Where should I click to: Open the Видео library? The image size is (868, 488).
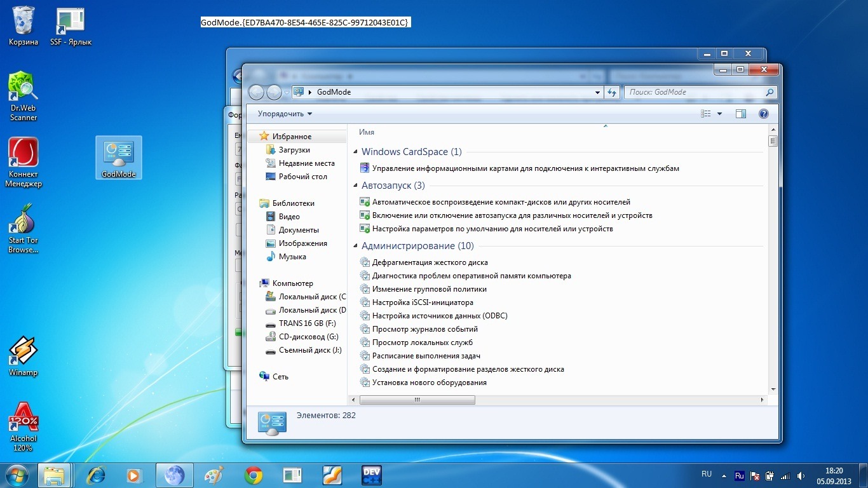(289, 217)
